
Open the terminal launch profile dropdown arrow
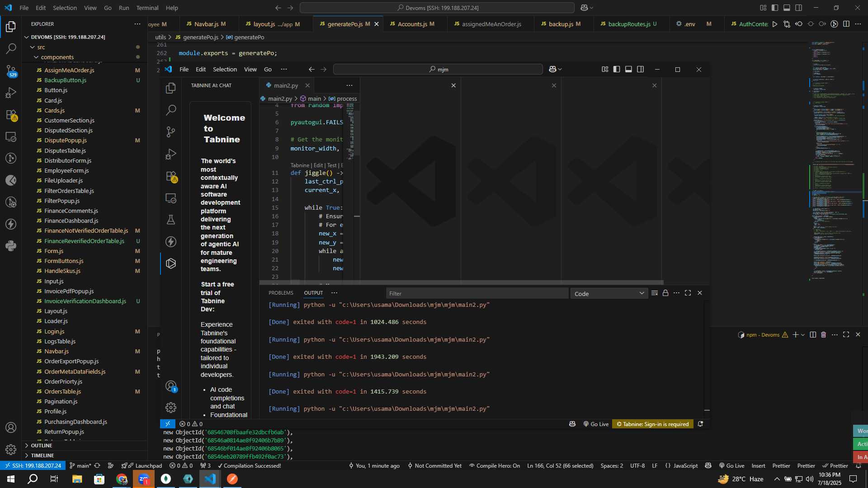pyautogui.click(x=803, y=335)
